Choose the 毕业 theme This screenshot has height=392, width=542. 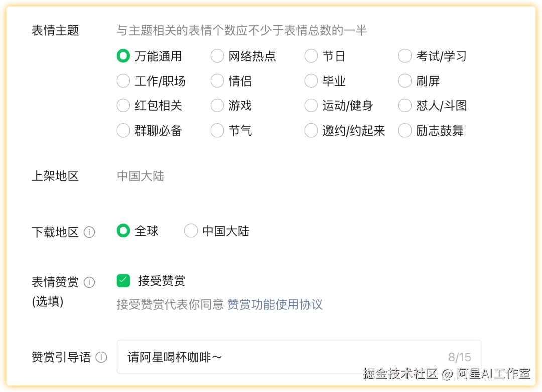click(x=311, y=81)
